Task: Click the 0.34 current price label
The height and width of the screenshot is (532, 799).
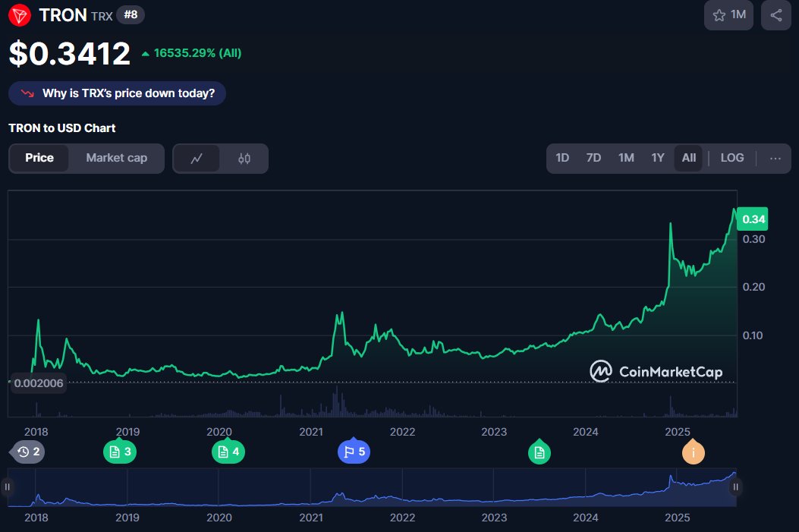Action: click(x=753, y=219)
